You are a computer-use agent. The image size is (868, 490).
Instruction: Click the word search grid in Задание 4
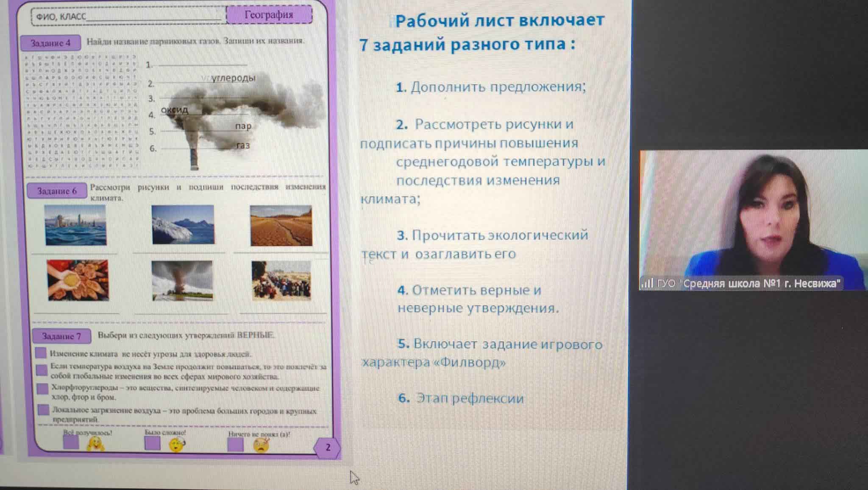tap(81, 111)
